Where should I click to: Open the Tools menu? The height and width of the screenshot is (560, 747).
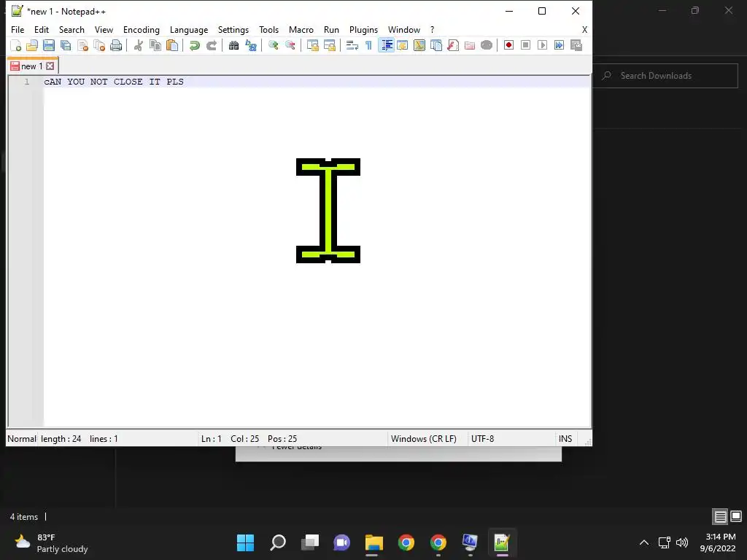[268, 30]
